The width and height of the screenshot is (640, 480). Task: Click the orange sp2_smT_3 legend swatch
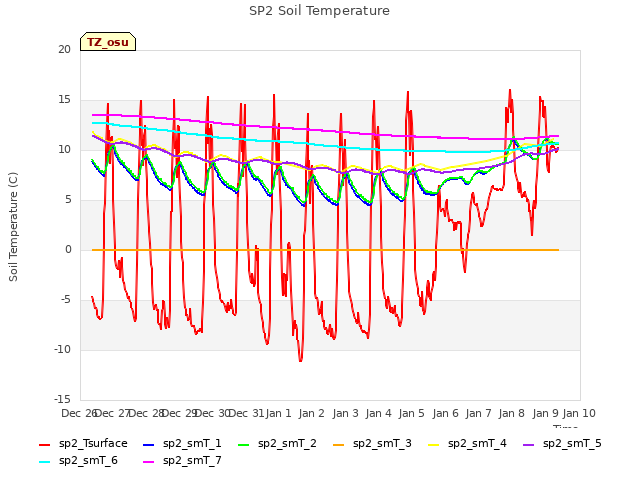pyautogui.click(x=339, y=444)
